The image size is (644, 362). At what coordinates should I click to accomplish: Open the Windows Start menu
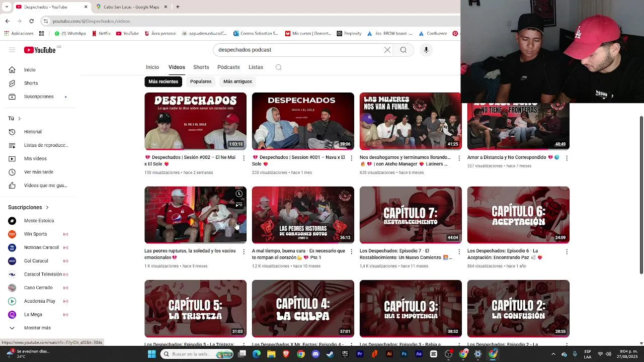click(151, 354)
